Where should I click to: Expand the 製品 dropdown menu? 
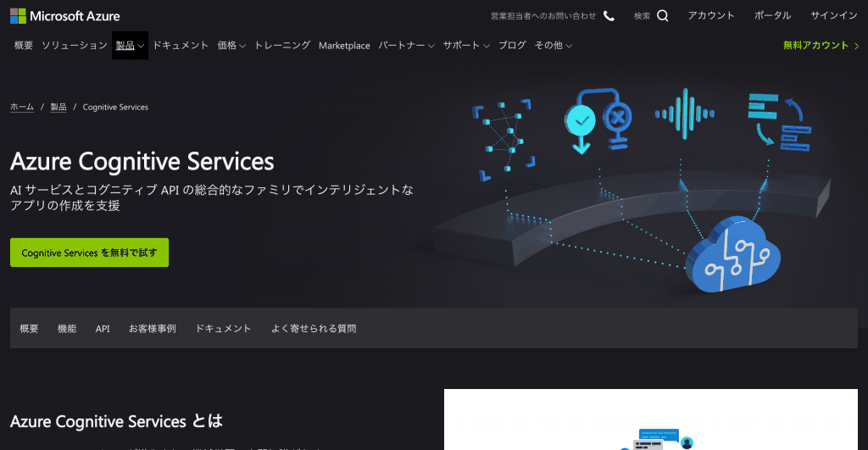(130, 46)
